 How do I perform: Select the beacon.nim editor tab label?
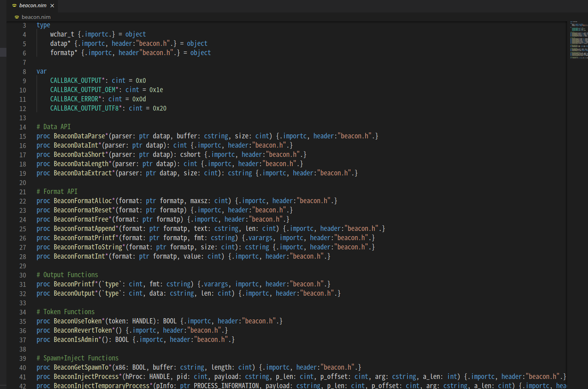pos(33,6)
